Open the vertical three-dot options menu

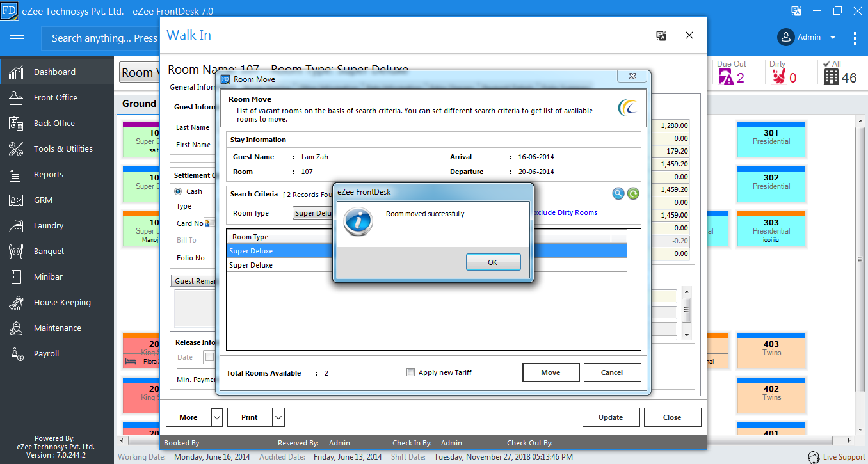tap(855, 38)
